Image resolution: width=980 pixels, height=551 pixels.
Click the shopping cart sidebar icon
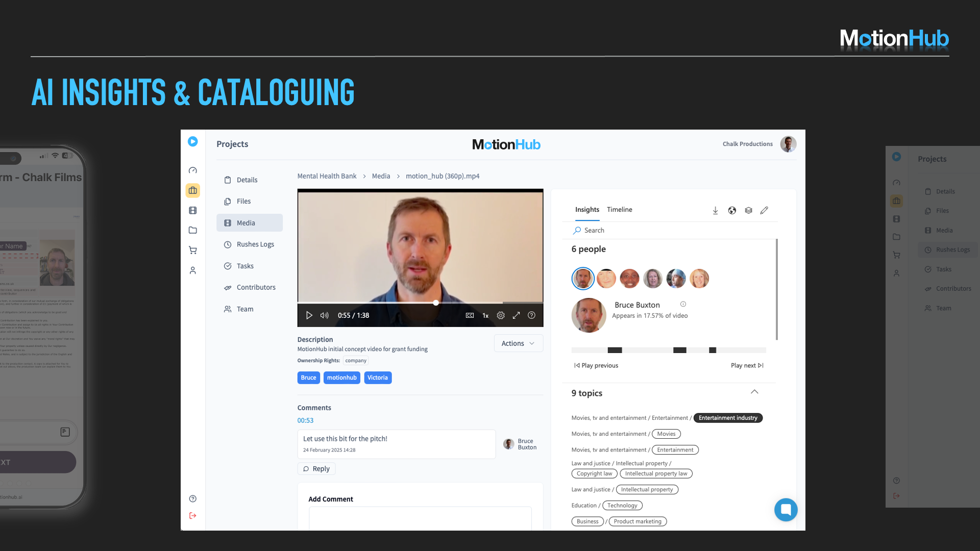pos(192,250)
